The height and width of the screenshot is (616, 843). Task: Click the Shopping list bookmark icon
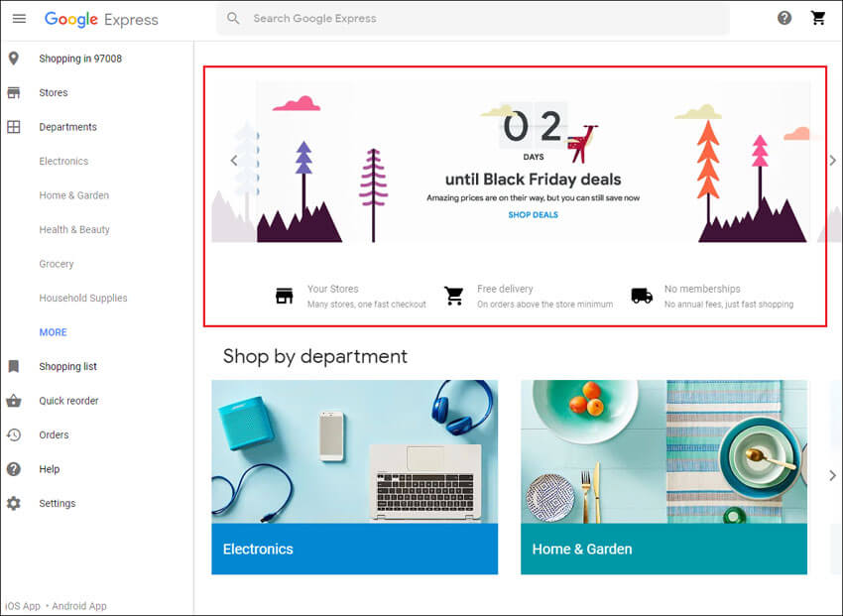coord(14,367)
